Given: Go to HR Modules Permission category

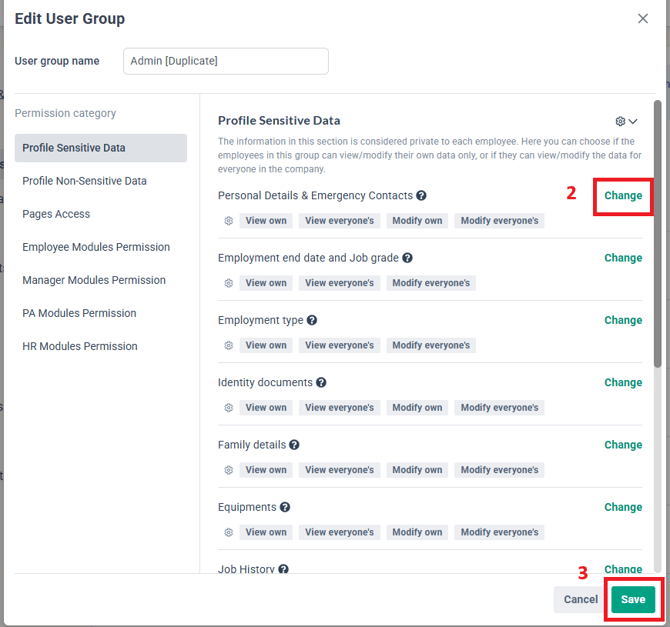Looking at the screenshot, I should click(x=80, y=346).
